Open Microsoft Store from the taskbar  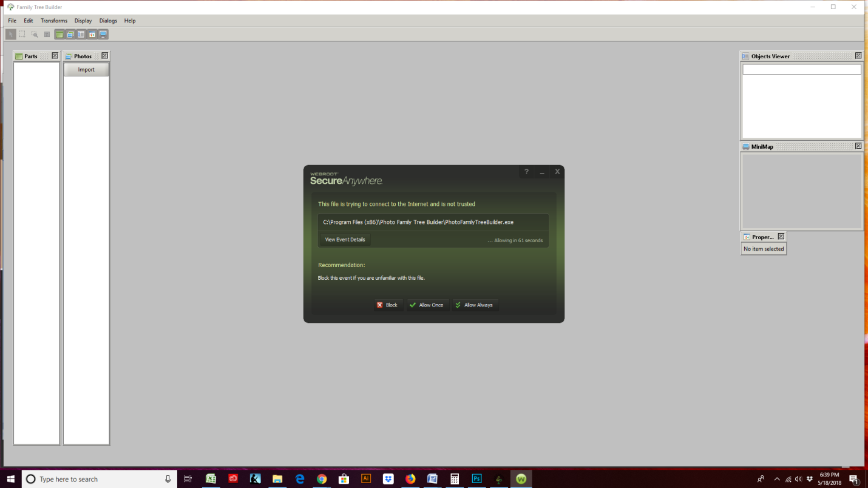pyautogui.click(x=344, y=479)
